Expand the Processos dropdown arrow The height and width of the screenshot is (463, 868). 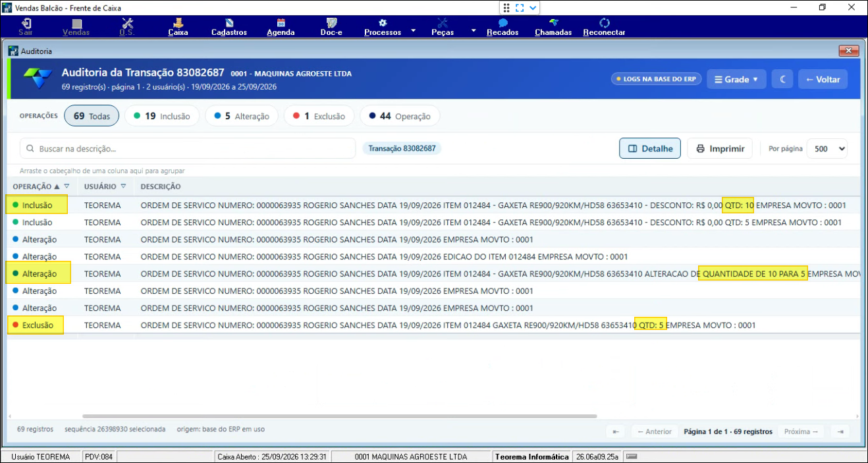[x=414, y=31]
